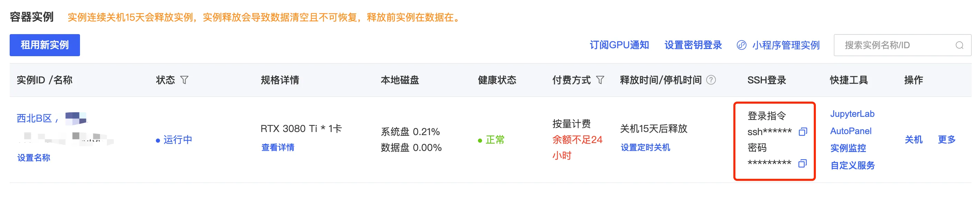The height and width of the screenshot is (213, 980).
Task: Rent a new instance
Action: point(44,45)
